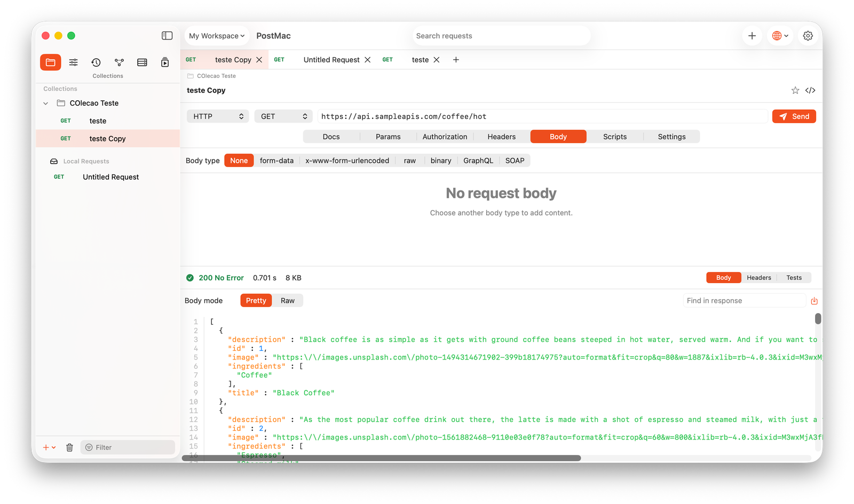Open the GET method dropdown beside URL
Viewport: 854px width, 504px height.
pos(284,116)
